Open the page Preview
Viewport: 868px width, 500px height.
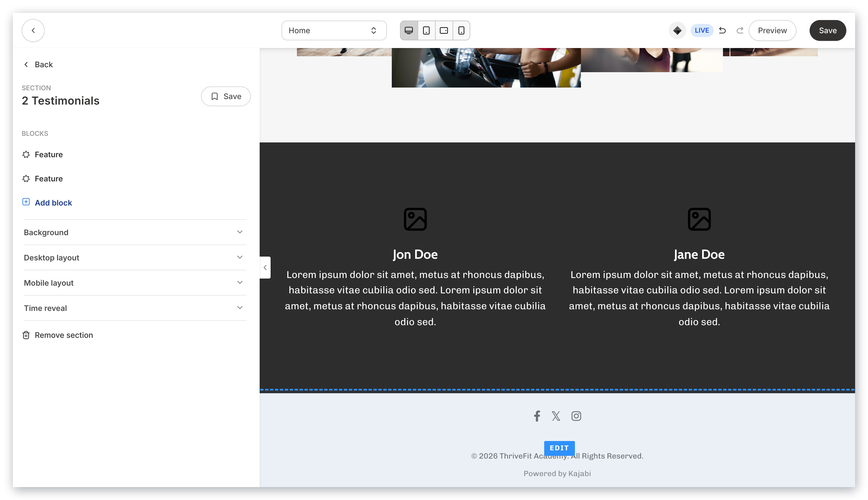coord(772,30)
